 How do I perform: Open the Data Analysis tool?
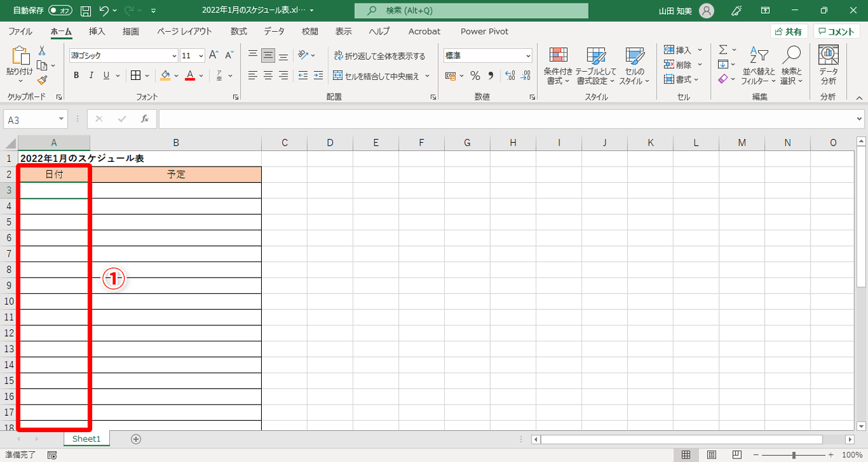pos(829,66)
